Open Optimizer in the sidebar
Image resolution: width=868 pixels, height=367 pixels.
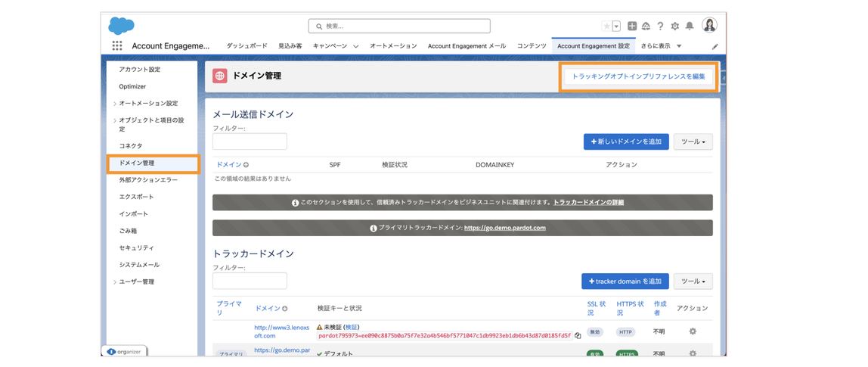132,86
